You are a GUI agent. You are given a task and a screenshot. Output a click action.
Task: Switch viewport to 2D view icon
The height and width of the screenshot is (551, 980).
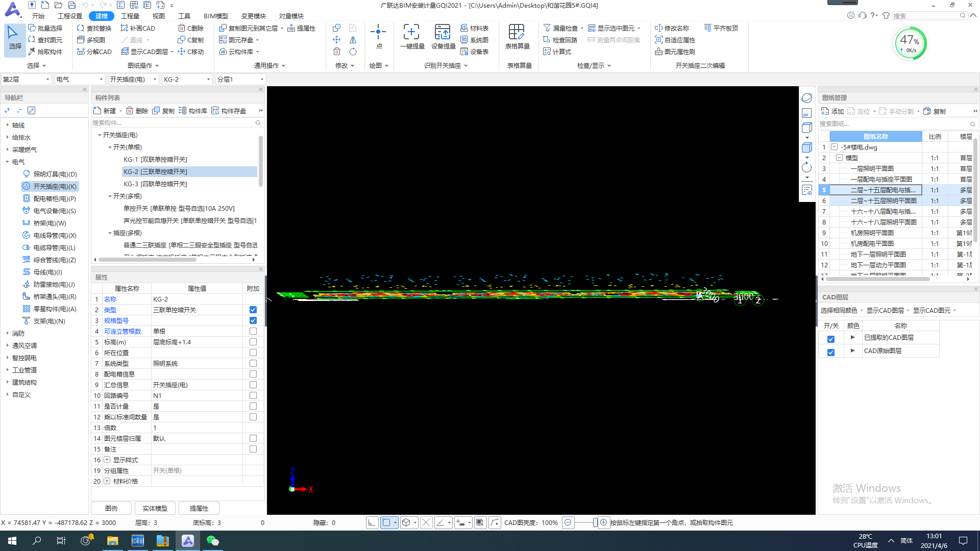click(x=806, y=113)
